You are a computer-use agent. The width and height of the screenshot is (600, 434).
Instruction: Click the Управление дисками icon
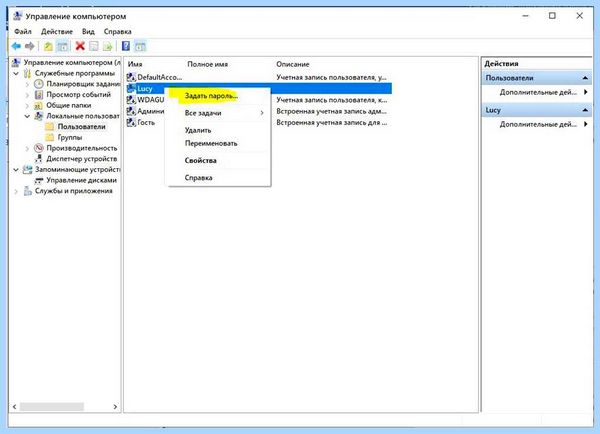39,180
